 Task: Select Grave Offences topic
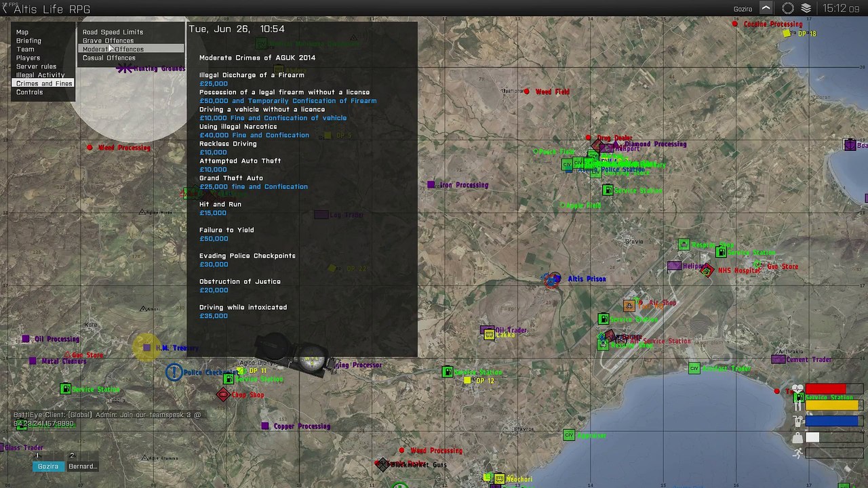pyautogui.click(x=108, y=41)
